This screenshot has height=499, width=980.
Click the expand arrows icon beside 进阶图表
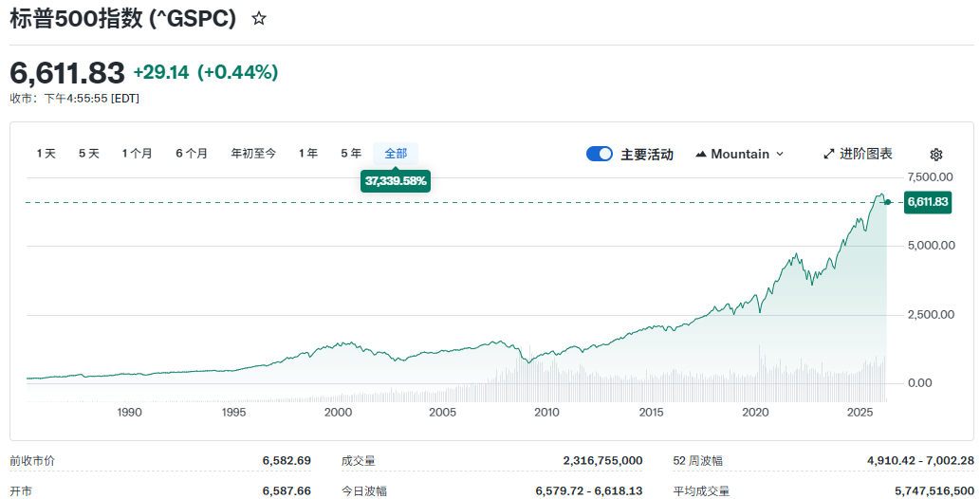click(x=829, y=154)
